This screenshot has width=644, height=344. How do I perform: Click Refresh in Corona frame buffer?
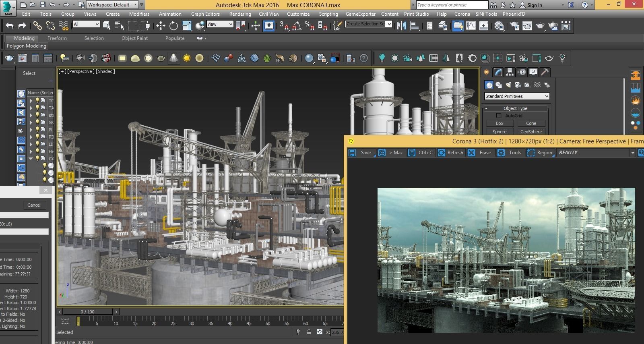click(451, 153)
